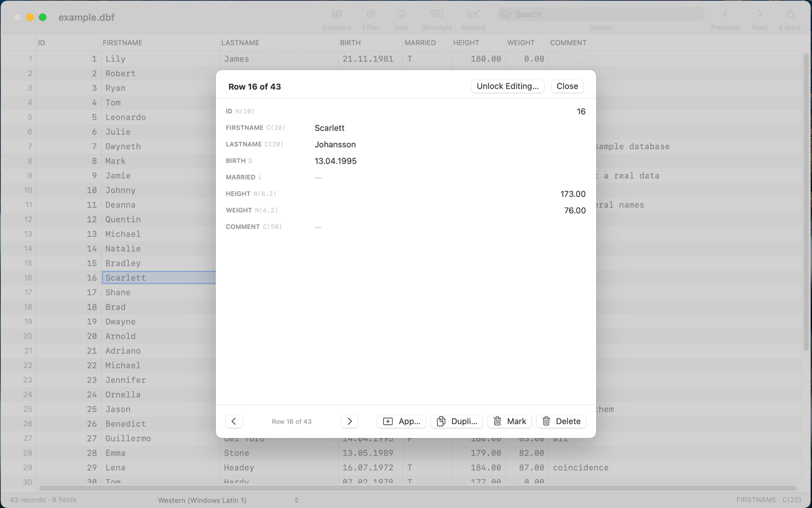Select the 21.11.1981 birth cell
Image resolution: width=812 pixels, height=508 pixels.
coord(370,59)
